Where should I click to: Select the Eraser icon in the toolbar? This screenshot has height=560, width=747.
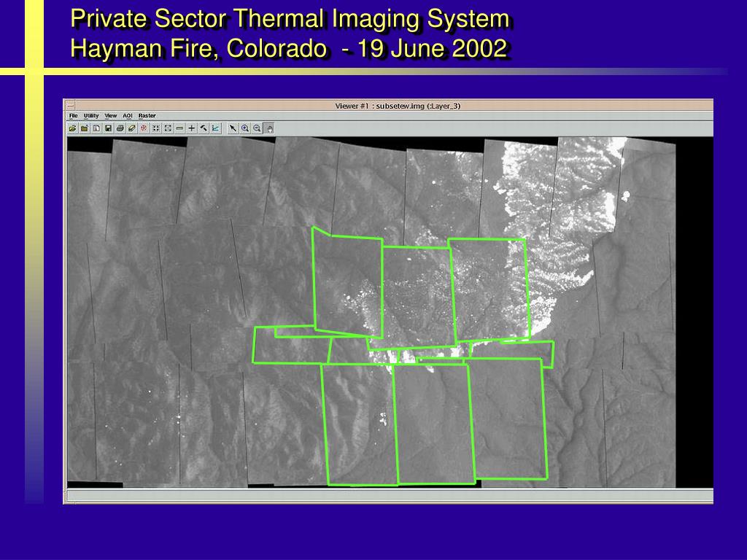(x=132, y=128)
